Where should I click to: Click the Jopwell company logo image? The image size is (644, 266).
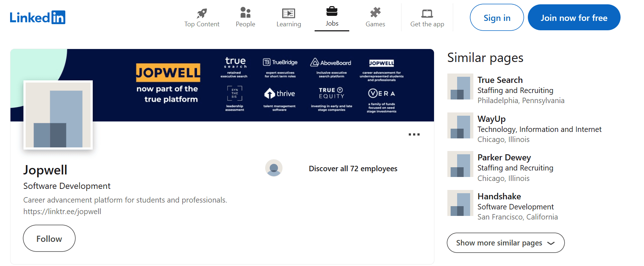tap(58, 115)
